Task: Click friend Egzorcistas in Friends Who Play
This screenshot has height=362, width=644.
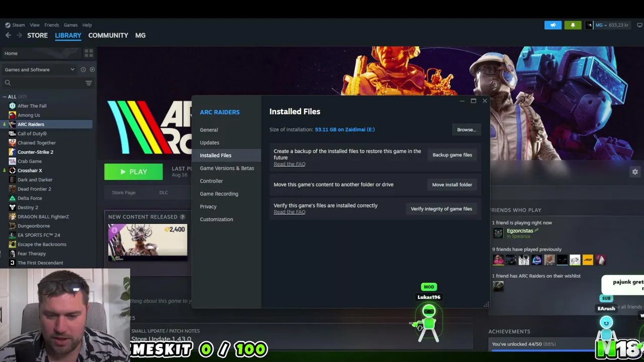Action: pos(520,231)
